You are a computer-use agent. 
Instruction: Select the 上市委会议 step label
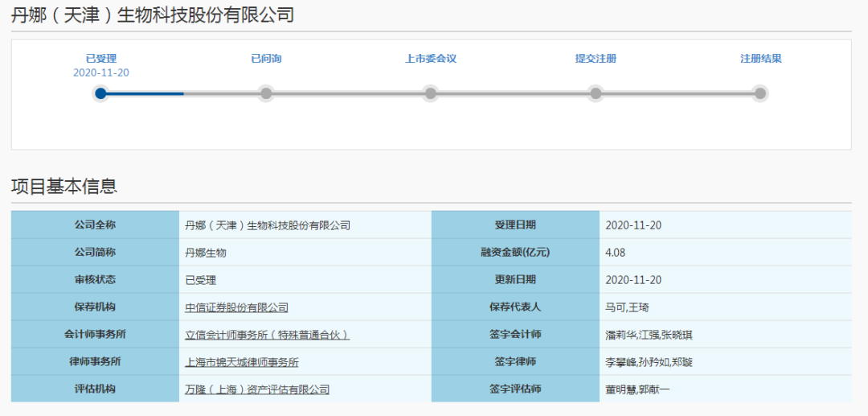[431, 59]
